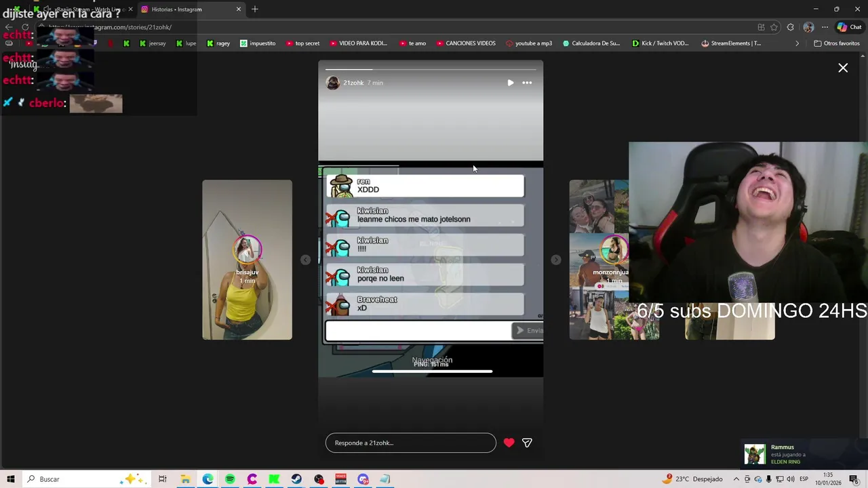
Task: Open 'VIDEO PARA KODI...' bookmark
Action: click(x=358, y=43)
